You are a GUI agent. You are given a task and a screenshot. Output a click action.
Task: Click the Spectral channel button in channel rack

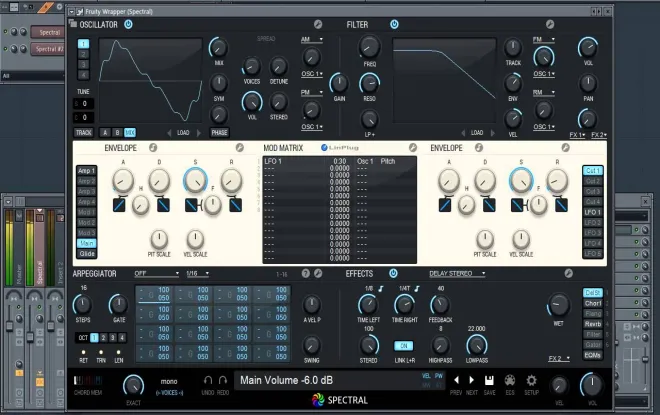47,32
